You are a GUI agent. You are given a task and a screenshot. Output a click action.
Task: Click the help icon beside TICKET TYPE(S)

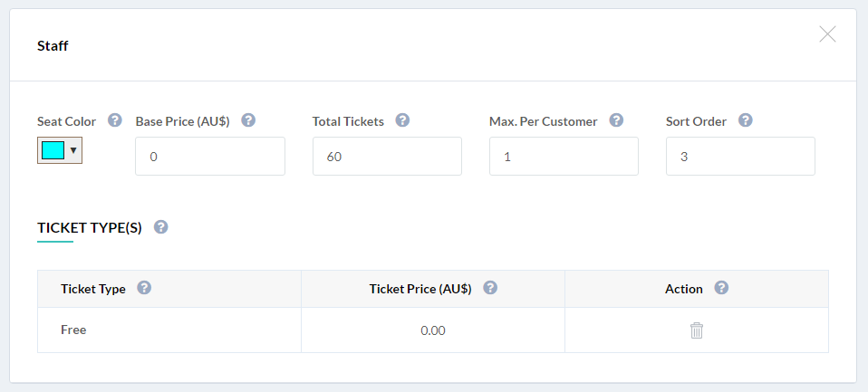(x=160, y=227)
